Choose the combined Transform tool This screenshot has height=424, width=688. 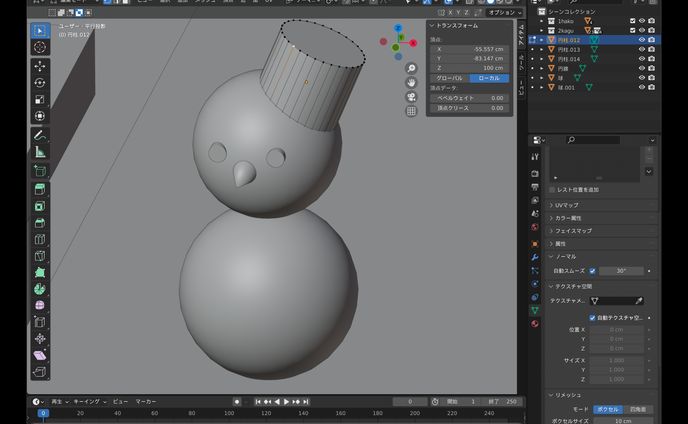pyautogui.click(x=40, y=116)
